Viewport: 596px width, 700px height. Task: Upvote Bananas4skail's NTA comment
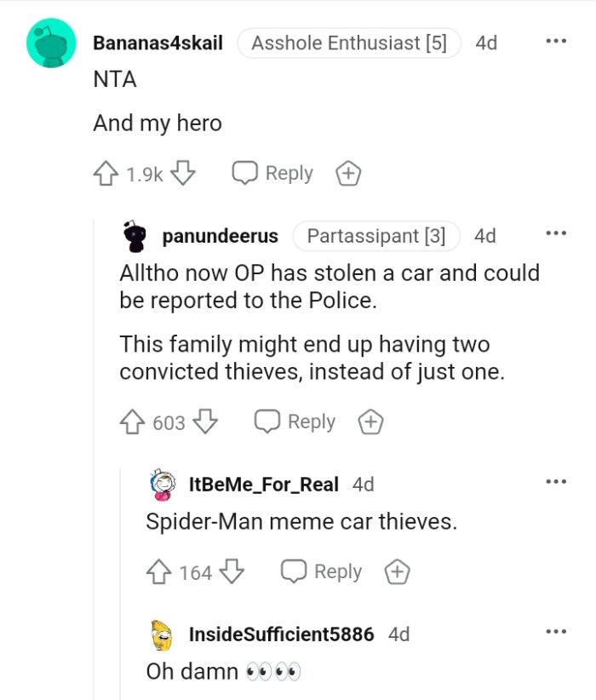click(107, 173)
